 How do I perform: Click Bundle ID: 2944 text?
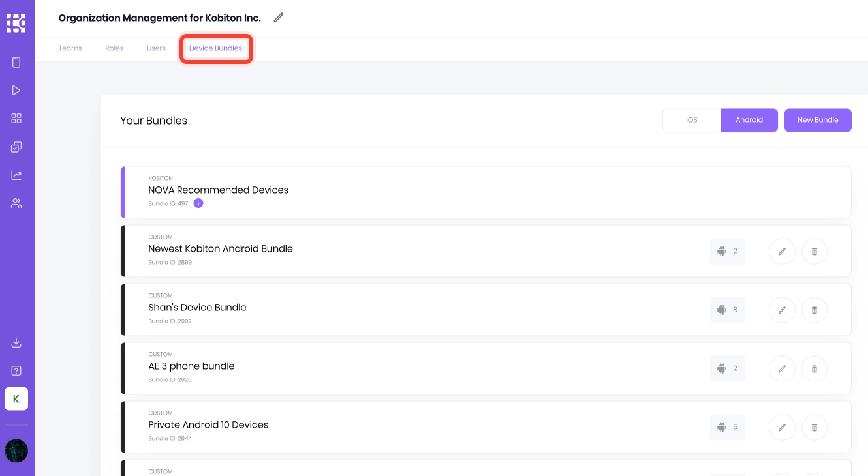click(x=170, y=439)
